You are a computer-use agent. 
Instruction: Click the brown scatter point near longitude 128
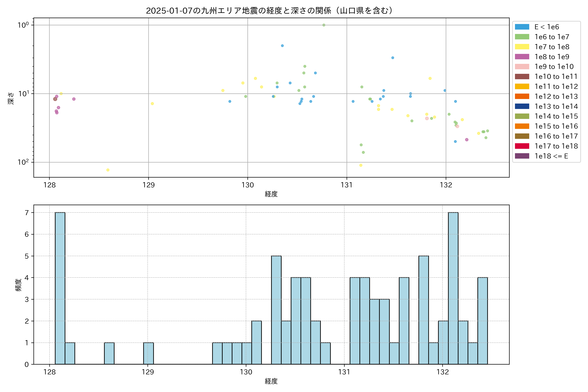[x=55, y=99]
